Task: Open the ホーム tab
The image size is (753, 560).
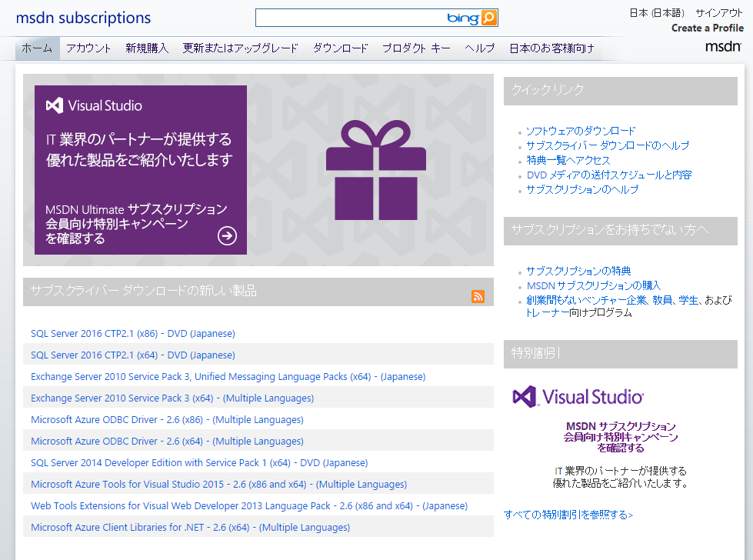Action: click(x=37, y=48)
